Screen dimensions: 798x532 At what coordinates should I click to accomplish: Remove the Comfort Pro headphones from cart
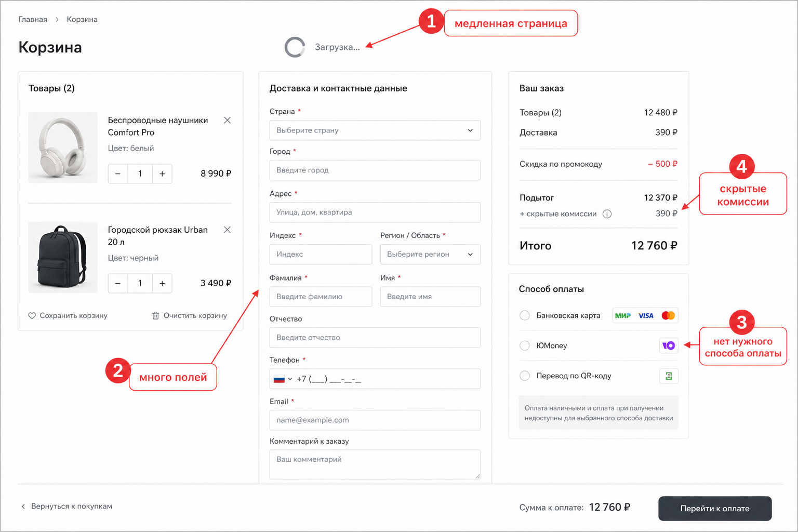[x=227, y=120]
